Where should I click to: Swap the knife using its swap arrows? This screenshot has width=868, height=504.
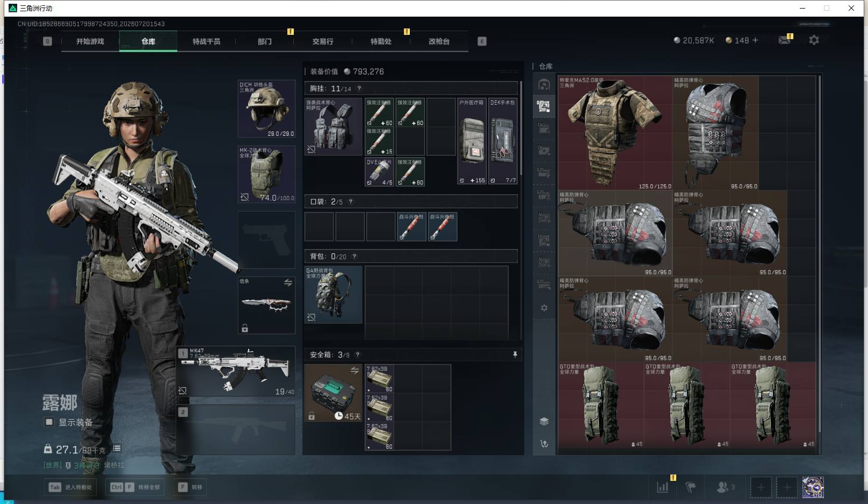tap(288, 282)
